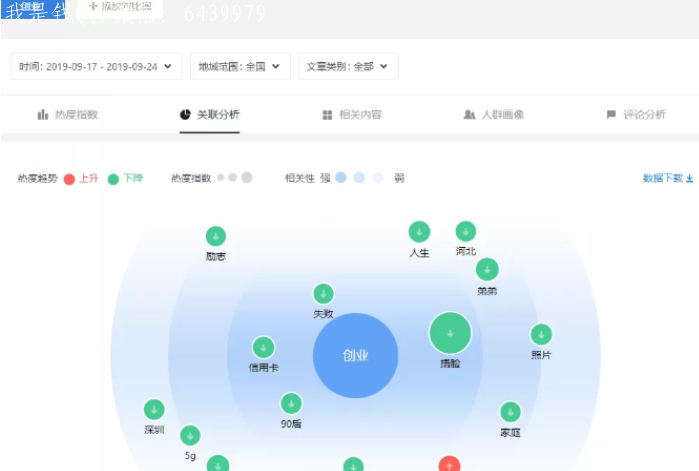The image size is (699, 471).
Task: Click the people icon beside 人群画像
Action: click(469, 115)
